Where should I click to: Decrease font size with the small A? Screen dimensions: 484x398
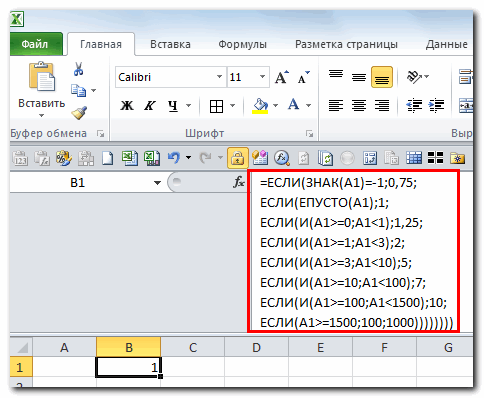(303, 77)
